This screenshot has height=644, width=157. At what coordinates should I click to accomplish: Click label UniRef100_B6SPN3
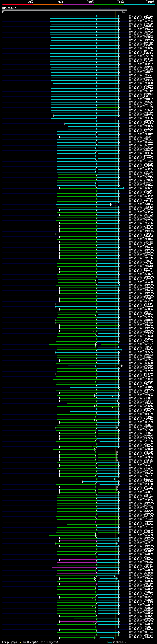(141, 80)
